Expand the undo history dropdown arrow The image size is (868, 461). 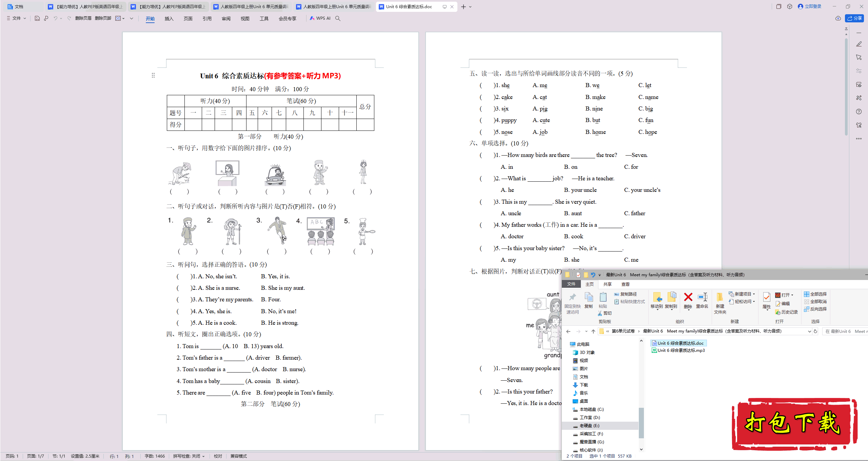pos(61,18)
